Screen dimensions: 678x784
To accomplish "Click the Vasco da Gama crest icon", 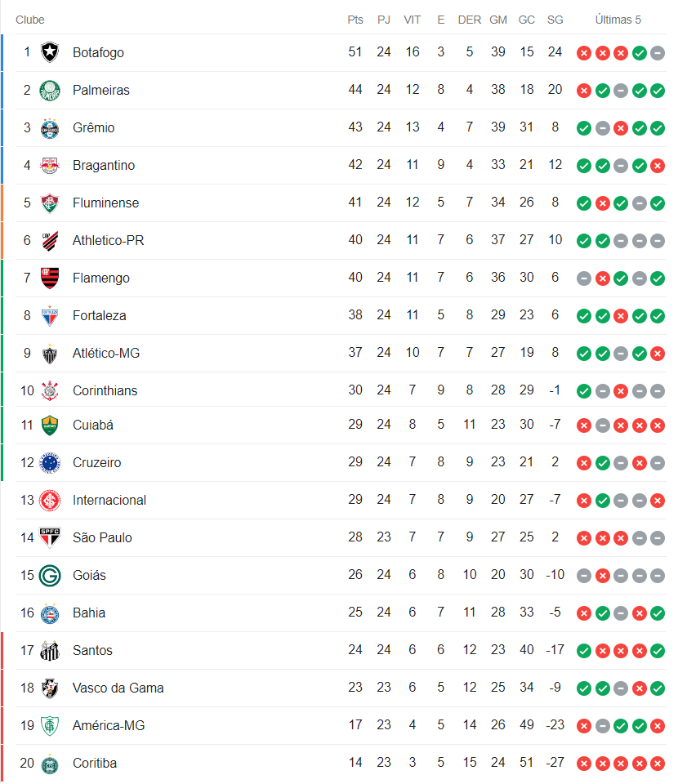I will (x=50, y=688).
